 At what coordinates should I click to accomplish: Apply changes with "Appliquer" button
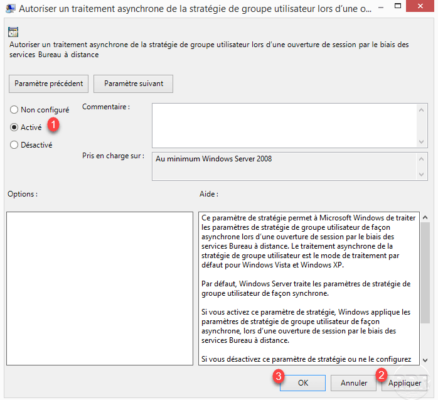click(405, 383)
